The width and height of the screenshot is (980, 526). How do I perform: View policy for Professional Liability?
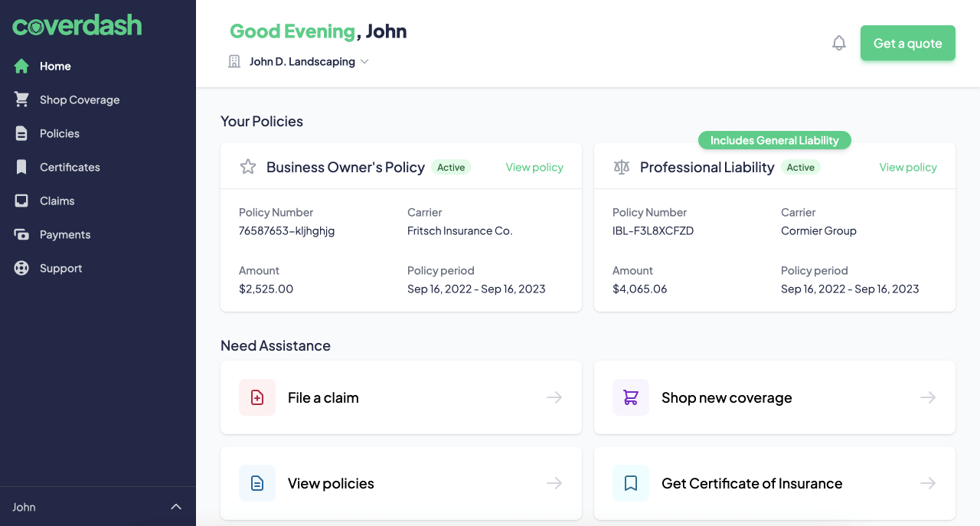click(x=908, y=167)
